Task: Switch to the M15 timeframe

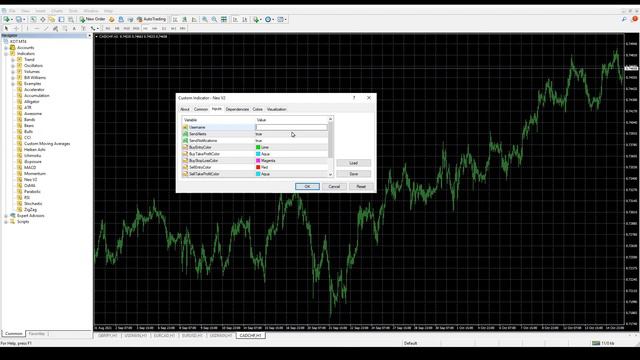Action: [x=127, y=29]
